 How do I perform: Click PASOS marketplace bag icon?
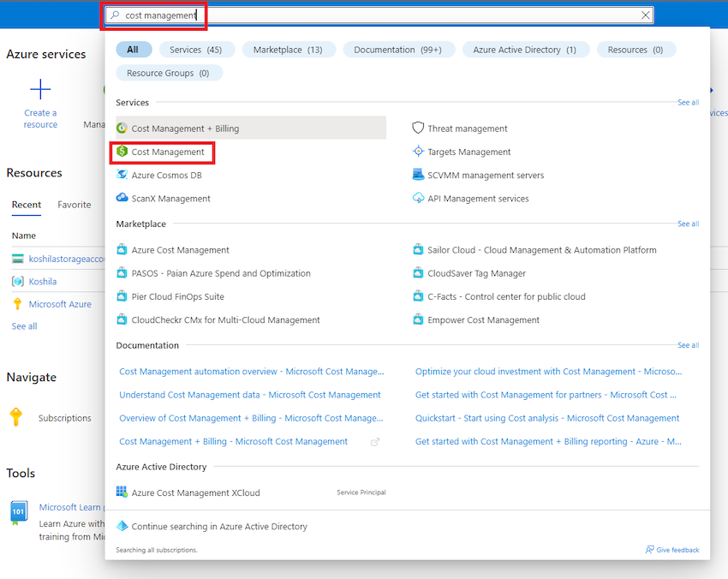tap(122, 272)
